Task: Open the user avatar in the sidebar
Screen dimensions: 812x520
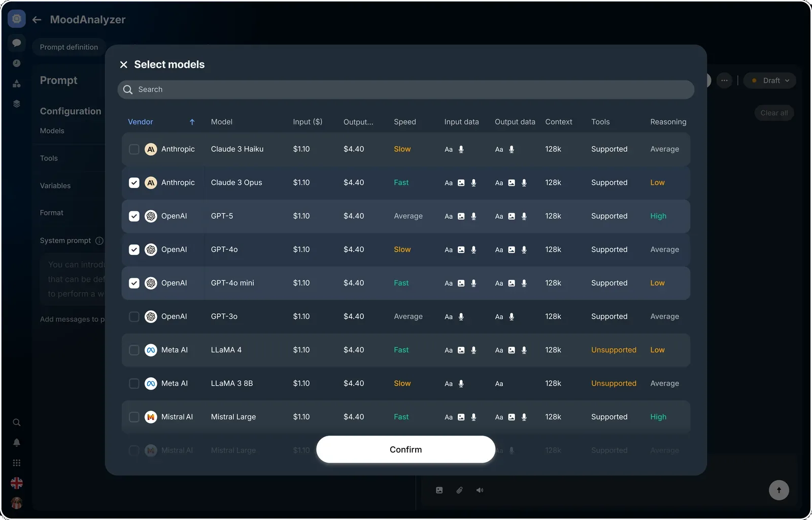Action: tap(17, 503)
